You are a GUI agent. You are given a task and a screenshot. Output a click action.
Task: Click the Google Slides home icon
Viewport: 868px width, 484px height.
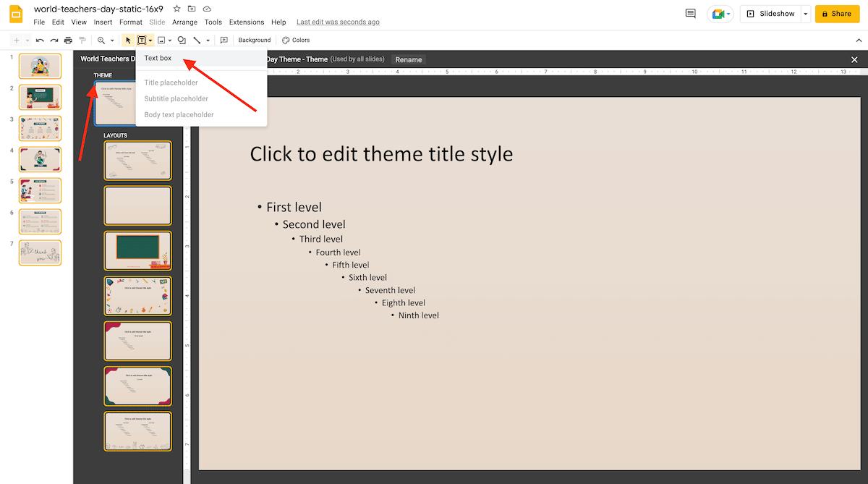(14, 14)
